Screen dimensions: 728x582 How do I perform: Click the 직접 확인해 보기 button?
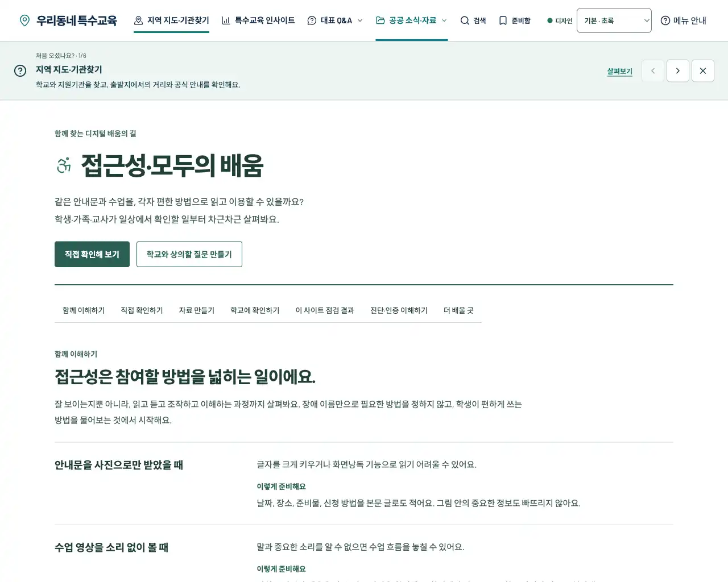click(x=92, y=254)
